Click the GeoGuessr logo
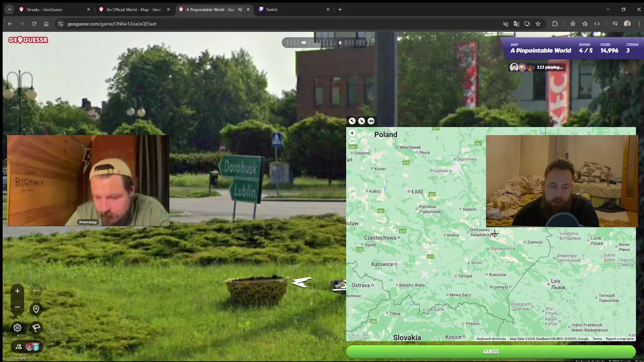Viewport: 644px width, 362px height. (x=28, y=40)
